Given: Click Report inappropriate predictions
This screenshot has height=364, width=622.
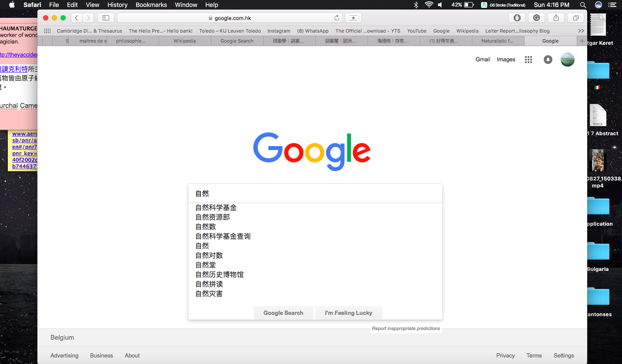Looking at the screenshot, I should [406, 328].
